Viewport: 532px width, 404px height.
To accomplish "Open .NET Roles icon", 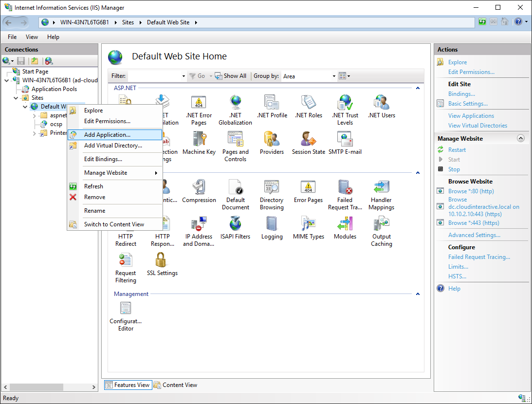I will click(309, 107).
